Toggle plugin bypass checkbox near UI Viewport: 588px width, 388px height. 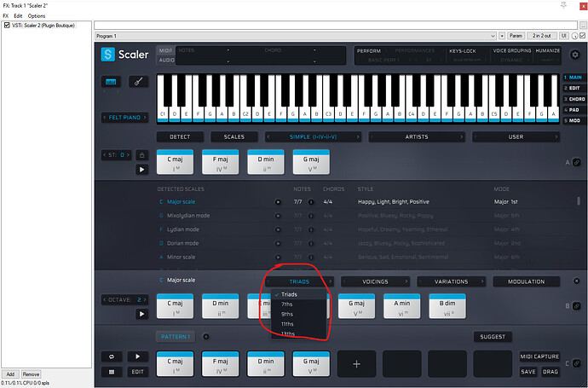pyautogui.click(x=582, y=36)
